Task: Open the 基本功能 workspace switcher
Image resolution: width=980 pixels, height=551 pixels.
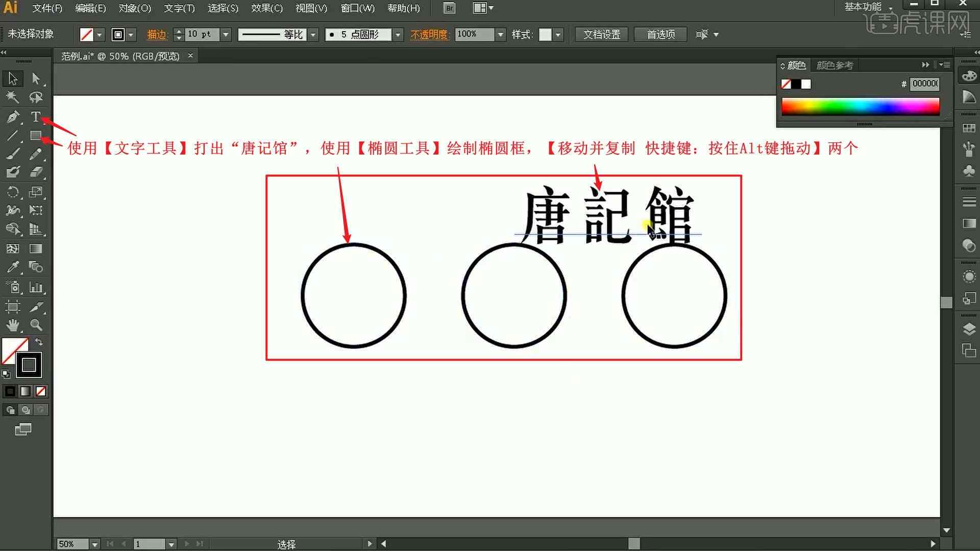Action: pos(868,7)
